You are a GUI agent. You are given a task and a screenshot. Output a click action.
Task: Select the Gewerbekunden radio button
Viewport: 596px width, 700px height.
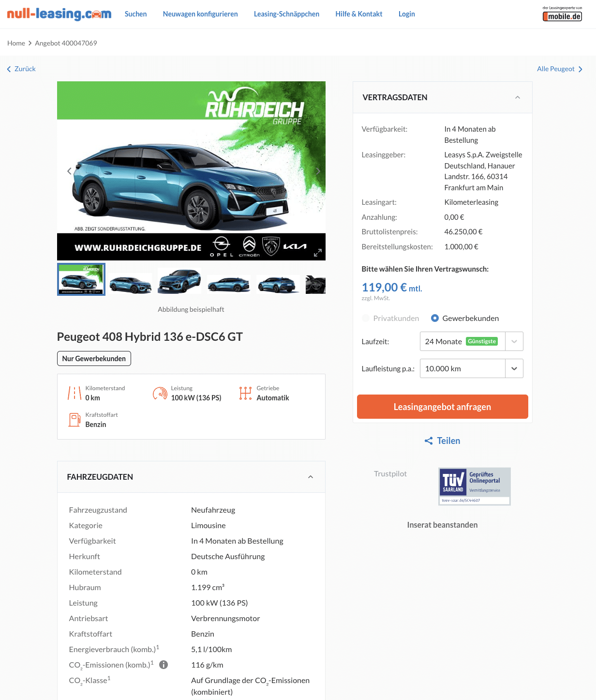pos(435,318)
